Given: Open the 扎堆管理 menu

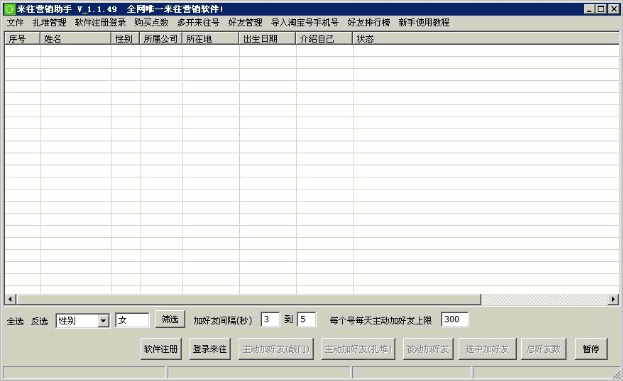Looking at the screenshot, I should click(49, 23).
